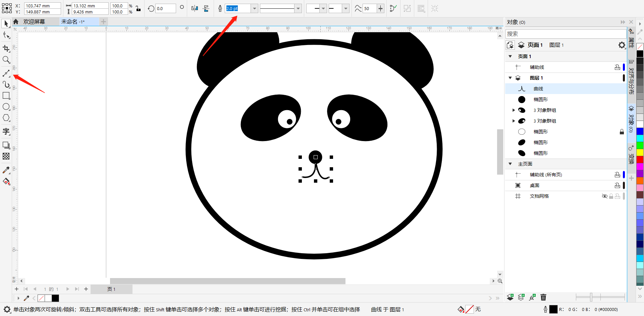This screenshot has width=644, height=316.
Task: Toggle printing for 辅助线 via its printer icon
Action: pos(618,67)
